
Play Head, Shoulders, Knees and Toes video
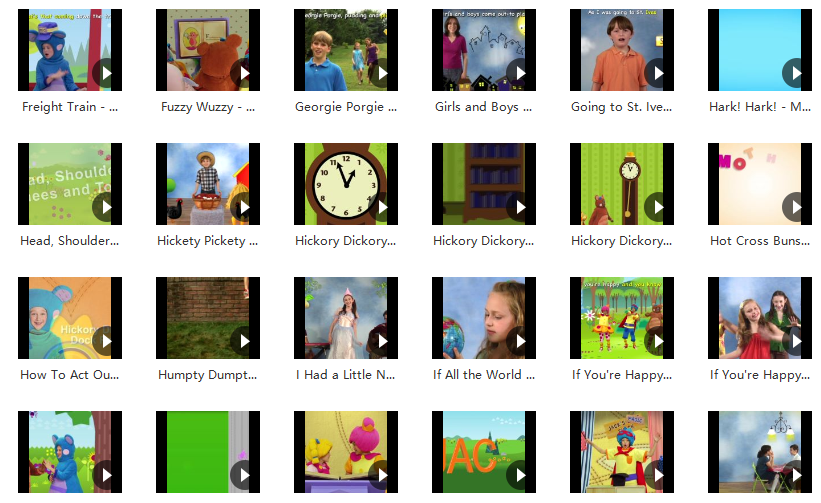tap(106, 207)
